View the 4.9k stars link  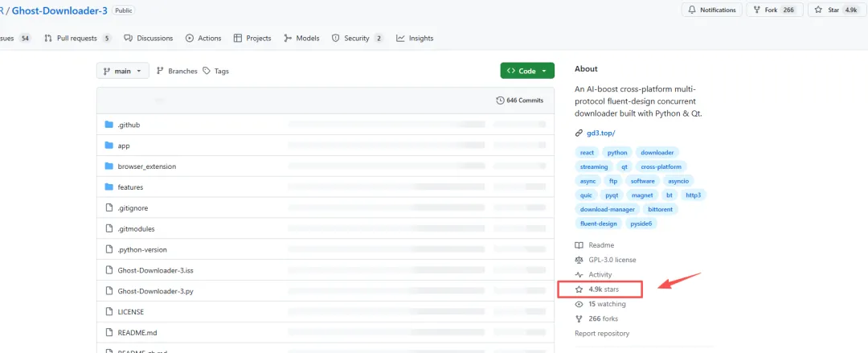click(604, 289)
